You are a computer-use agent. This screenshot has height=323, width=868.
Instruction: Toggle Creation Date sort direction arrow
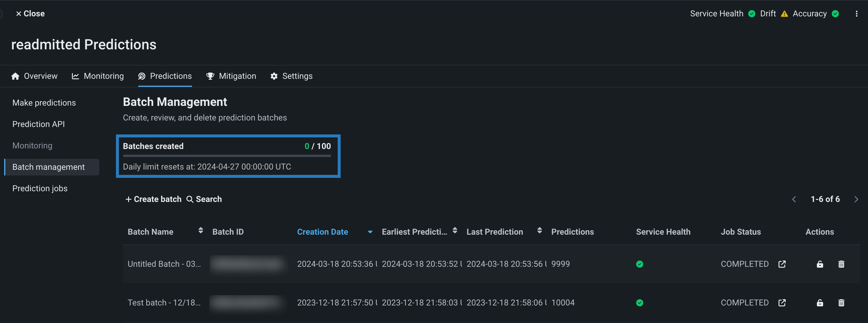370,232
